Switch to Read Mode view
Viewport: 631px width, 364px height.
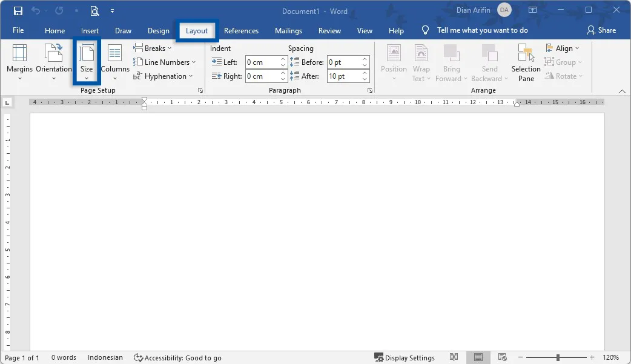click(x=454, y=357)
